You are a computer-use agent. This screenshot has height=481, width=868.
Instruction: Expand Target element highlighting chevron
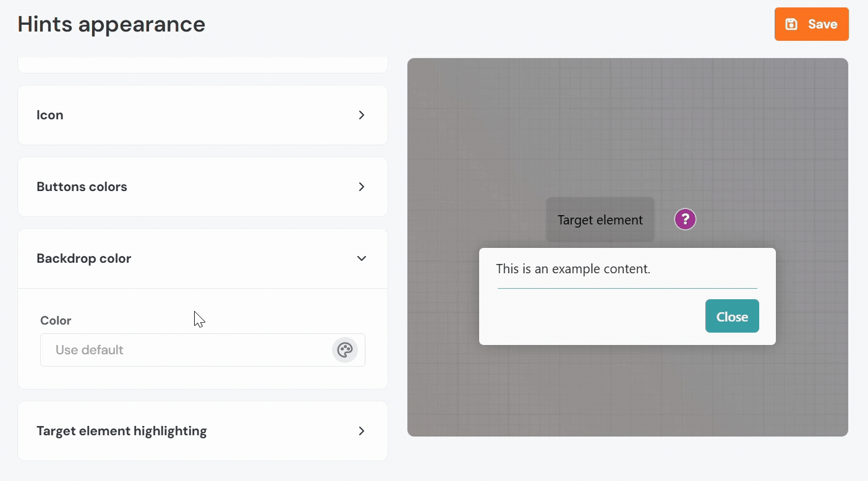(362, 431)
